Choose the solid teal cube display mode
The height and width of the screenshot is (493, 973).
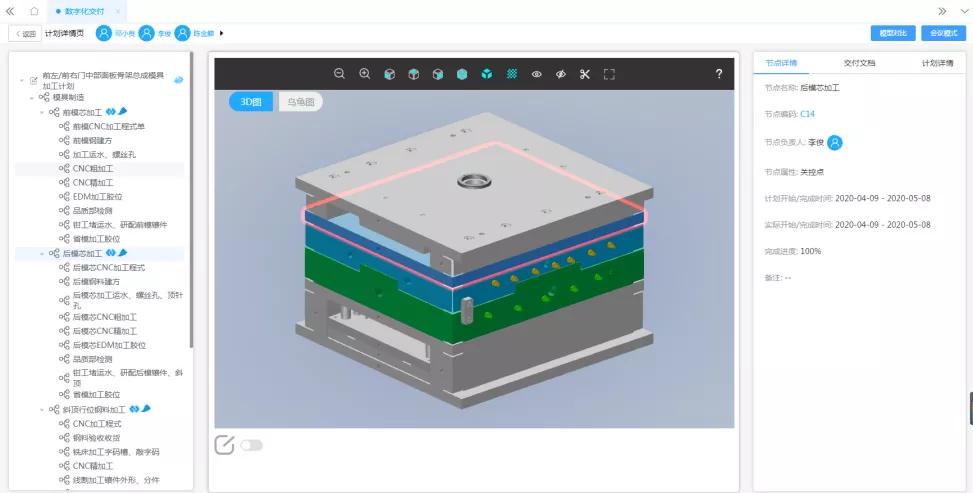[462, 75]
